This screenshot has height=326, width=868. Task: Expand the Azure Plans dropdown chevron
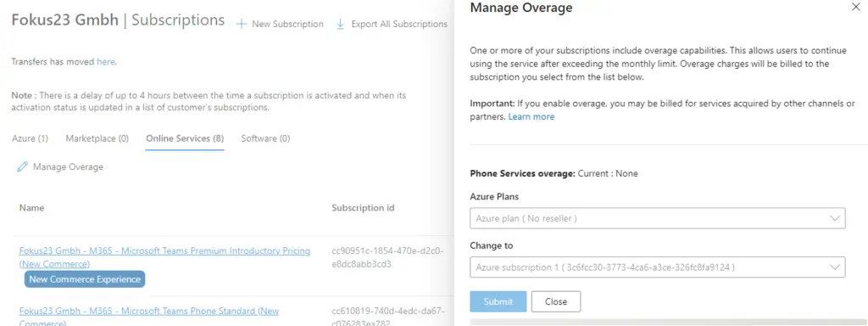835,218
